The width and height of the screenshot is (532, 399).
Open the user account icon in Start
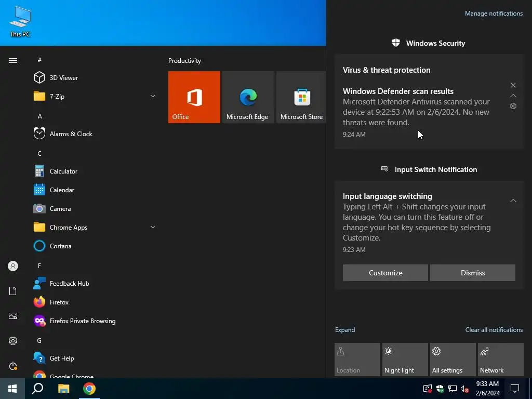point(13,266)
